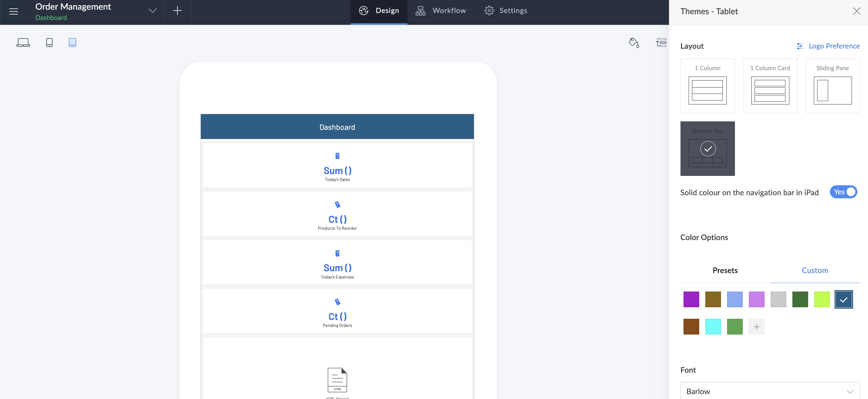Close the Themes - Tablet panel
Image resolution: width=868 pixels, height=399 pixels.
[x=857, y=11]
